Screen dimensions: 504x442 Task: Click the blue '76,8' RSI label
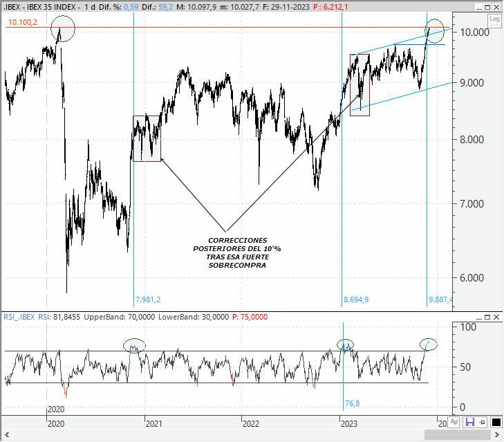tap(353, 403)
